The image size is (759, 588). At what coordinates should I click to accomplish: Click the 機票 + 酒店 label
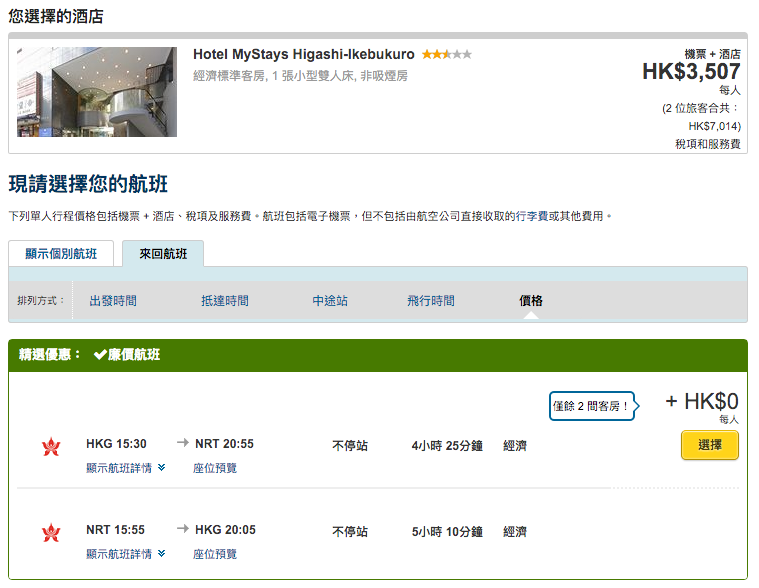712,54
